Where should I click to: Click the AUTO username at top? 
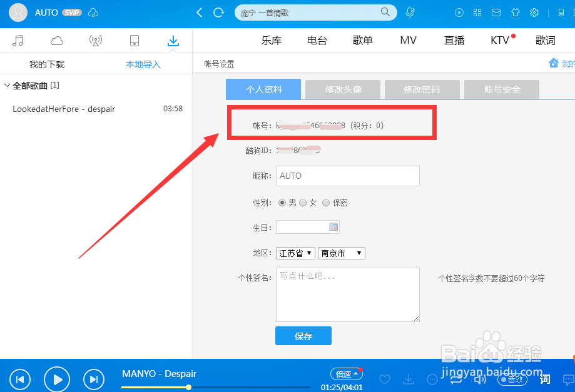pyautogui.click(x=46, y=13)
